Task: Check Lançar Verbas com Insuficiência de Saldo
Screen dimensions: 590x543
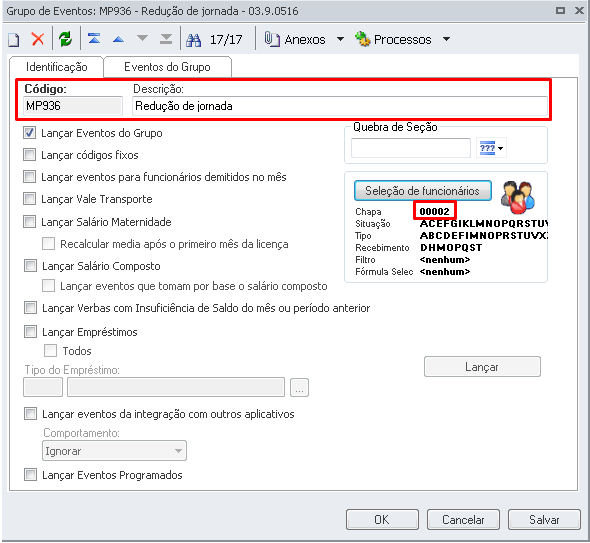Action: 30,307
